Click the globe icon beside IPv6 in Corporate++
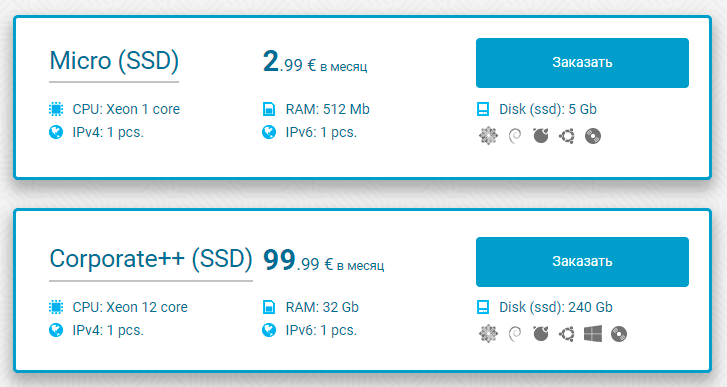The width and height of the screenshot is (727, 387). click(269, 330)
